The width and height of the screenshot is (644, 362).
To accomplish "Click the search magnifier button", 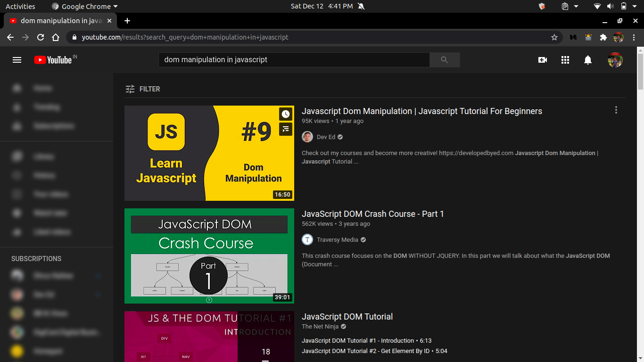I will pos(445,60).
